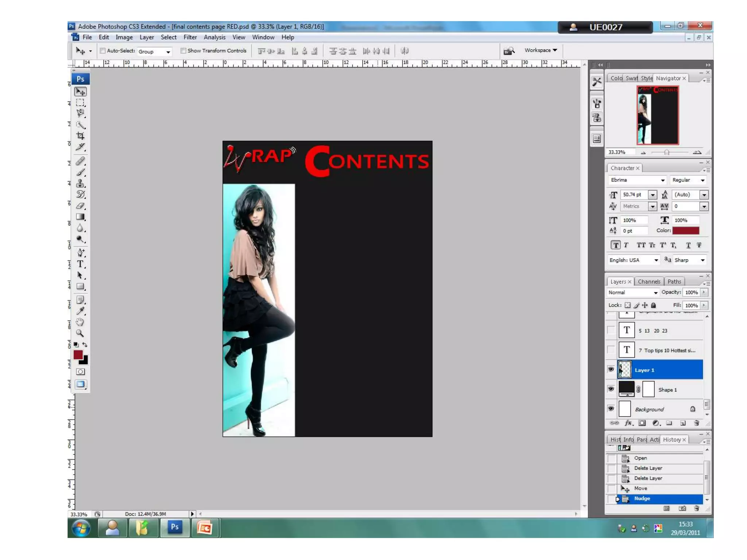Open the Analysis menu

(214, 37)
